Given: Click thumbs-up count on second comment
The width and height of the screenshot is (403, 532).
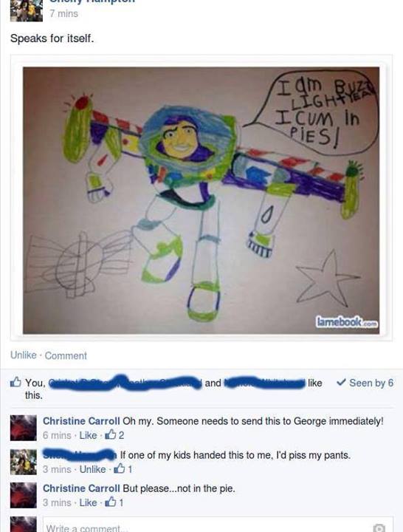Looking at the screenshot, I should pyautogui.click(x=123, y=469).
